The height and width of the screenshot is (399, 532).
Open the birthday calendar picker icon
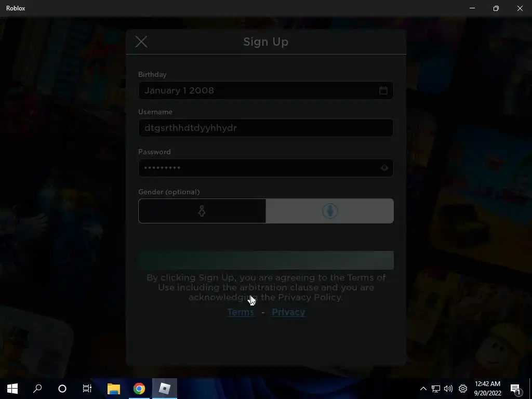pos(383,90)
